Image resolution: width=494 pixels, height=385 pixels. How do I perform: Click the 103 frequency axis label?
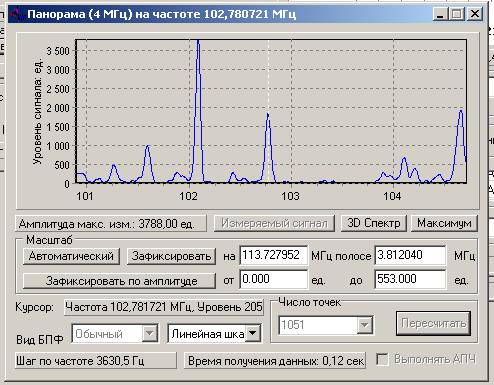click(290, 196)
